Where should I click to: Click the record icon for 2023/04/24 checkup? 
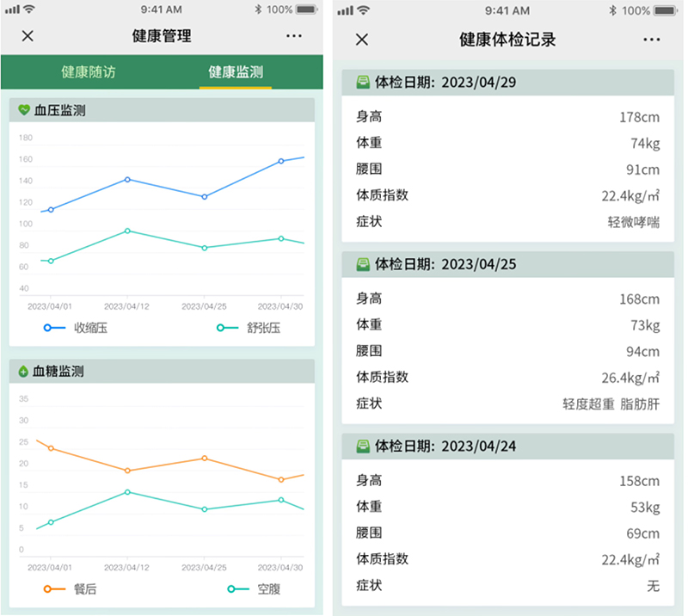click(363, 447)
